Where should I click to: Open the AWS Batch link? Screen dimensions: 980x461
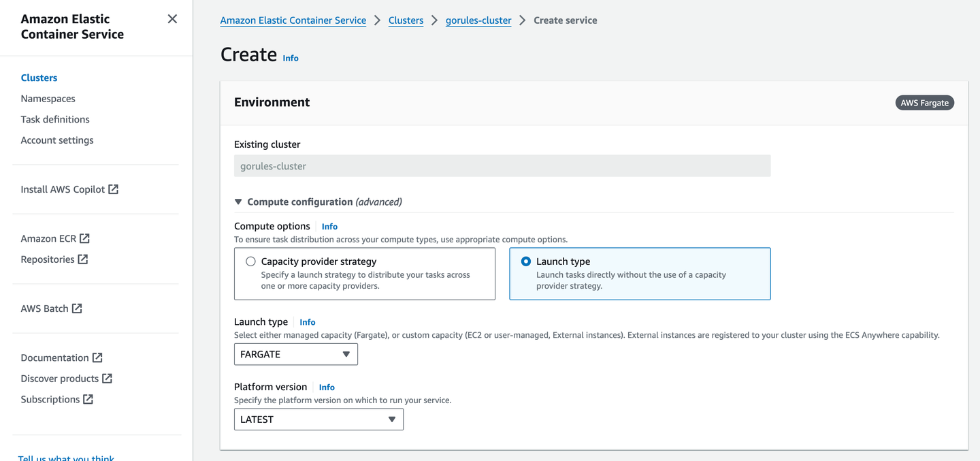[44, 308]
